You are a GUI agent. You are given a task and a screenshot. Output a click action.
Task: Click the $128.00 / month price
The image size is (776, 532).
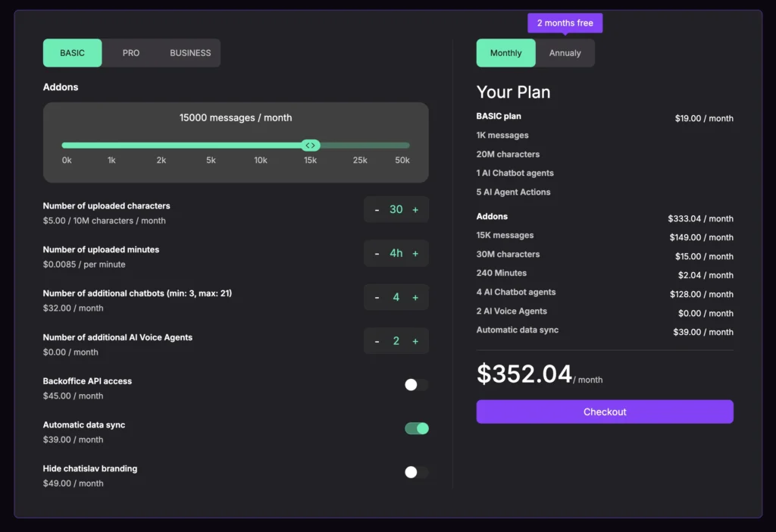[x=701, y=294]
